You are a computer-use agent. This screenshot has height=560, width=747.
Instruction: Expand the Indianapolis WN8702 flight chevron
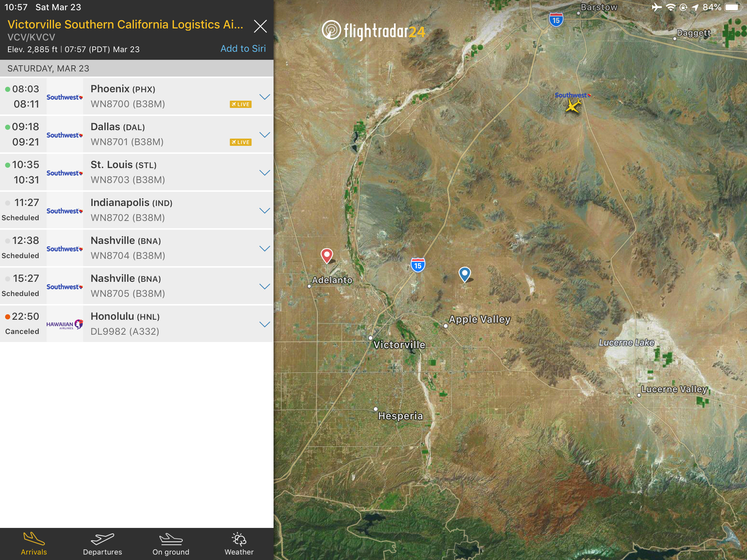click(264, 210)
